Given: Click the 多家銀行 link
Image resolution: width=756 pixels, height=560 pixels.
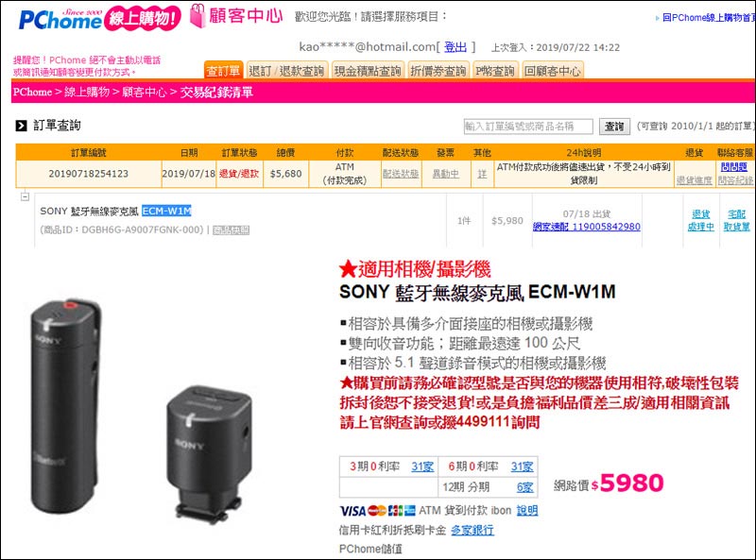Looking at the screenshot, I should tap(472, 530).
